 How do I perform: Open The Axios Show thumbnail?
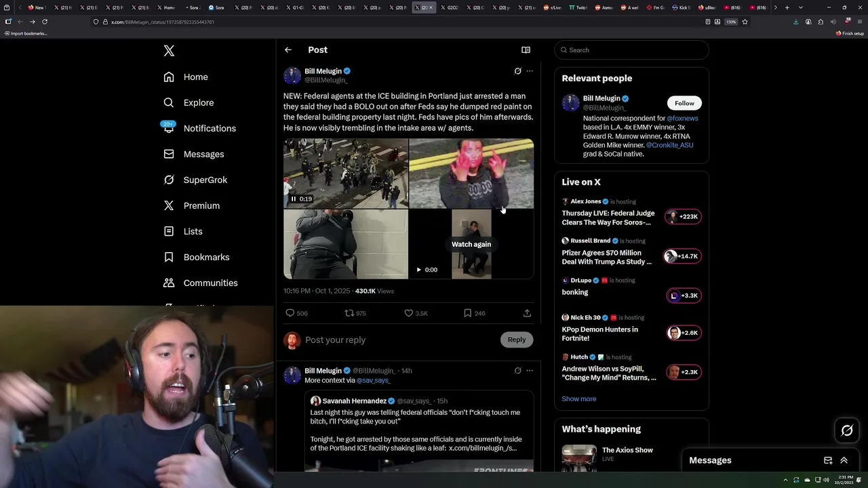point(579,457)
